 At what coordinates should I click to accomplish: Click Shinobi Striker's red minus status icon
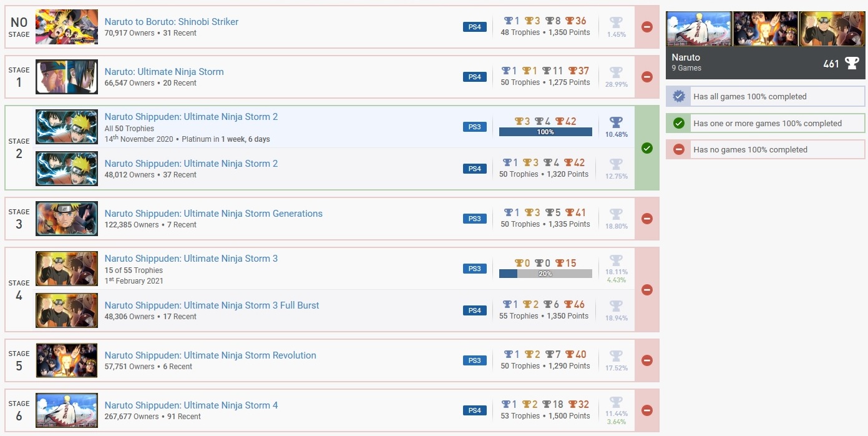[x=647, y=27]
